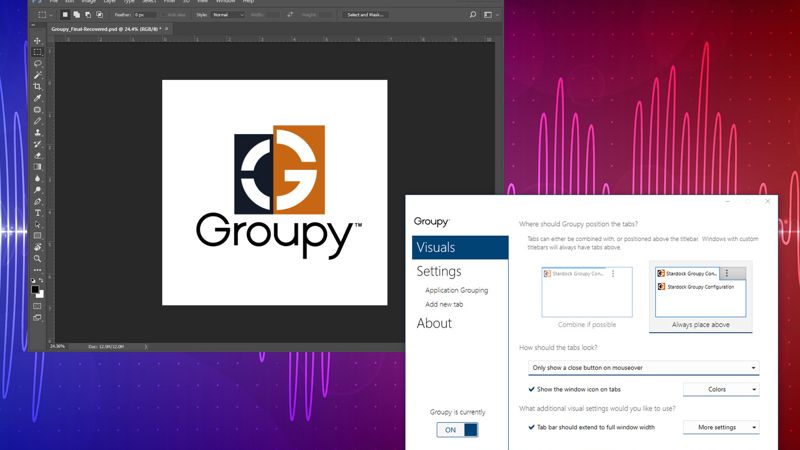Select the Zoom tool in toolbar
The image size is (800, 450).
(37, 259)
